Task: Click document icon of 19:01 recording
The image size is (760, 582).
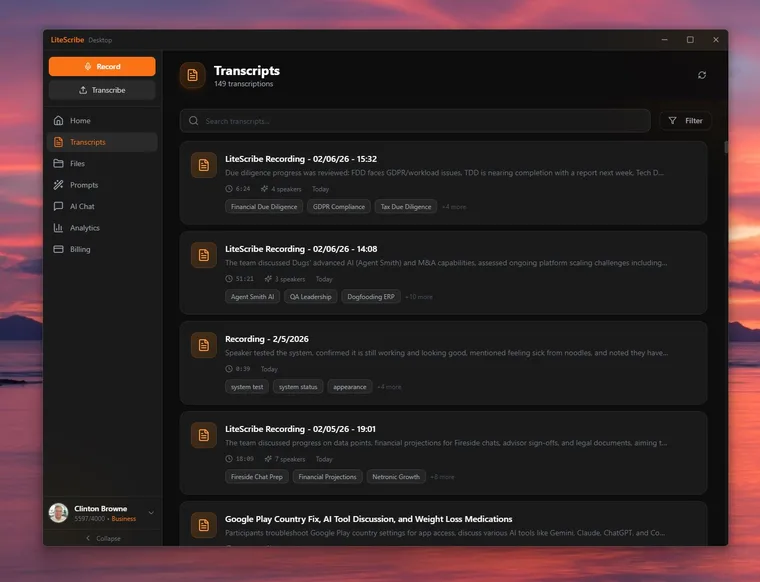Action: (204, 435)
